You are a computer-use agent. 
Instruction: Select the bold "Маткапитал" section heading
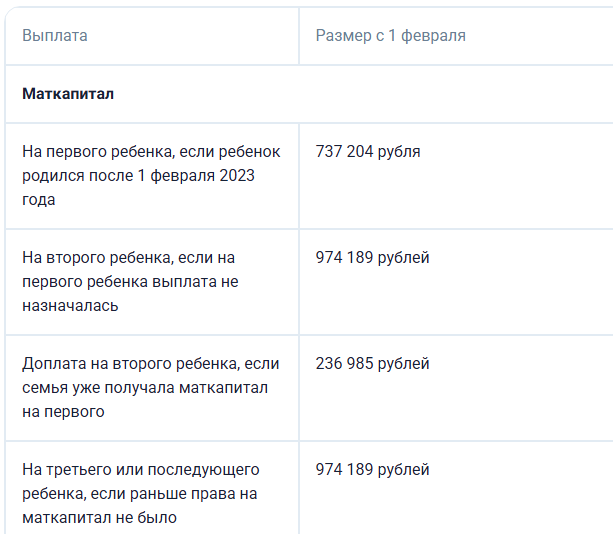pos(68,94)
